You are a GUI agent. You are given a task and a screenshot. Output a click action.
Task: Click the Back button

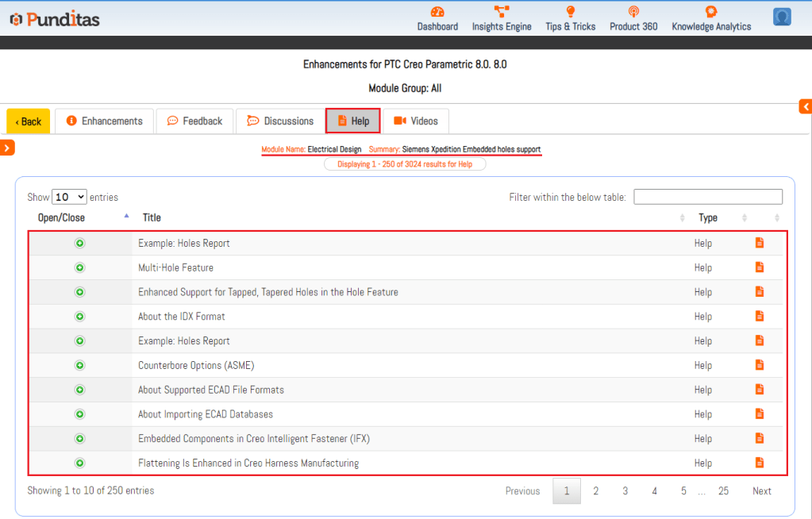click(29, 121)
